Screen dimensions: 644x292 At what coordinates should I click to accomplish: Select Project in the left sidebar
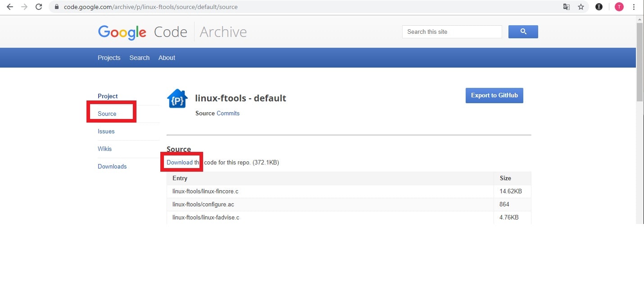point(108,96)
